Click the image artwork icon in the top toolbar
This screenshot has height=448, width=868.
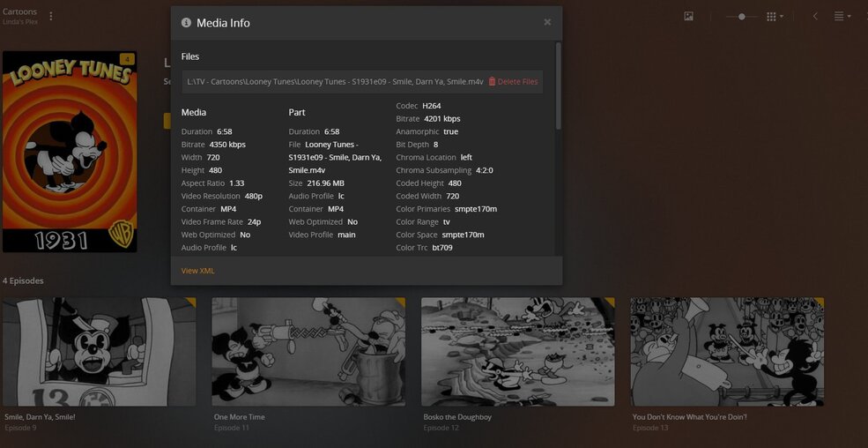coord(688,17)
